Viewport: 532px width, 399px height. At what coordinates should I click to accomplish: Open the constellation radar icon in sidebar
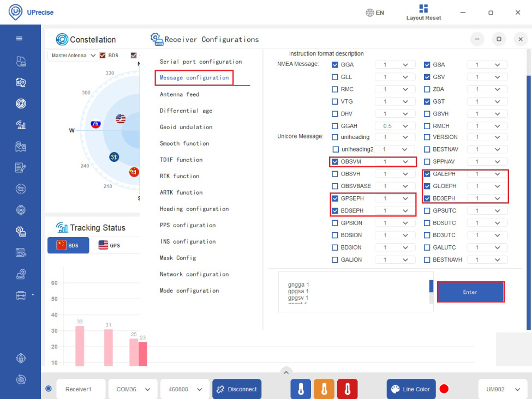[20, 104]
